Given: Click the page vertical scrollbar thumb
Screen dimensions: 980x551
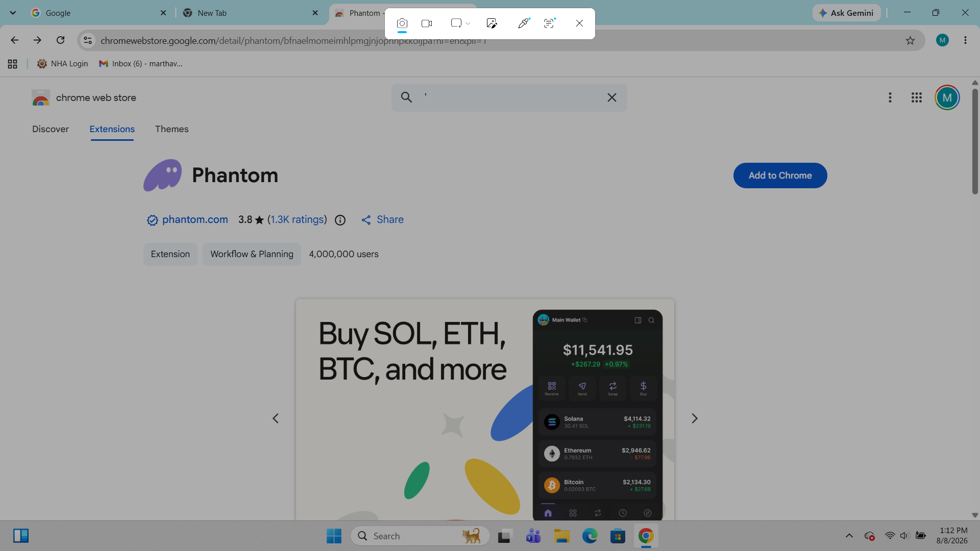Looking at the screenshot, I should point(975,141).
